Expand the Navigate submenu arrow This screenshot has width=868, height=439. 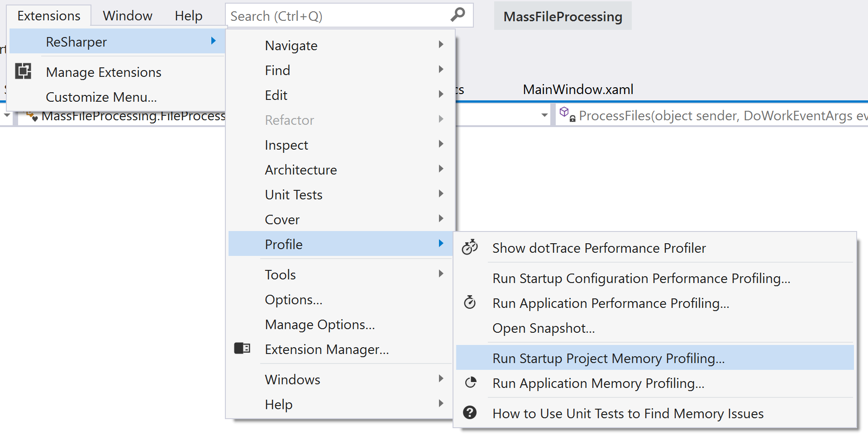[x=440, y=44]
